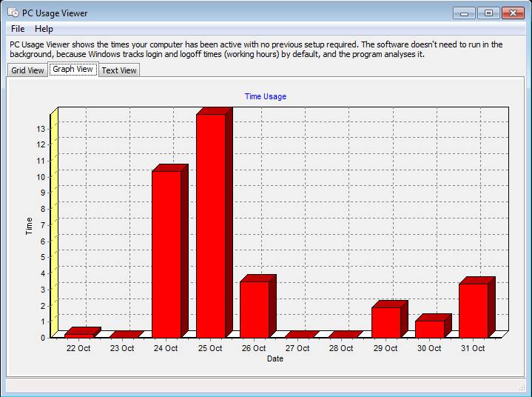
Task: Click the Time Usage chart title
Action: [x=266, y=96]
